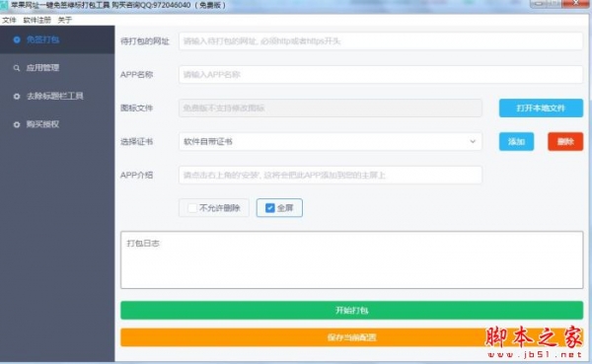Viewport: 592px width, 364px height.
Task: Click the disabled 图标文件 input field
Action: click(331, 108)
